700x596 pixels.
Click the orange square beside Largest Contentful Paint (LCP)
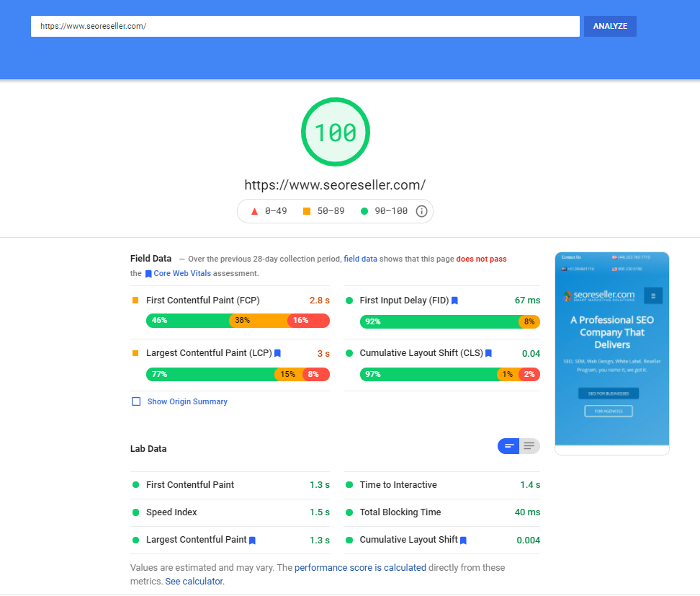(x=135, y=353)
